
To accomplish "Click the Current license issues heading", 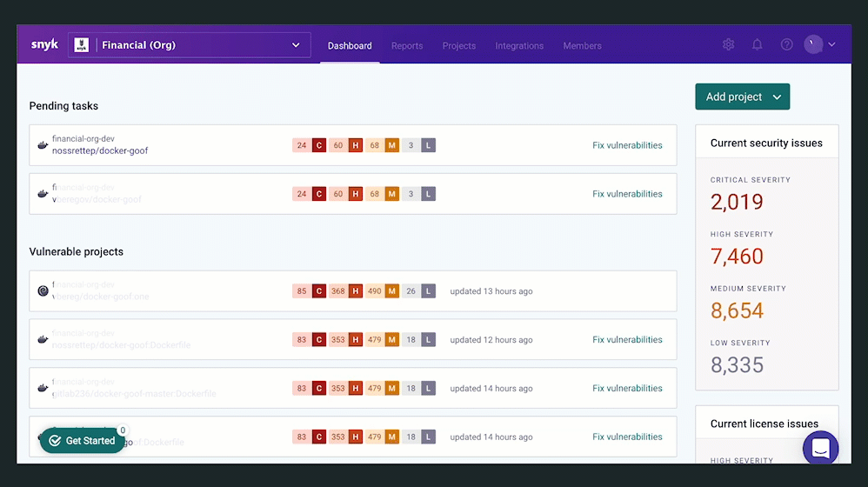I will 765,424.
